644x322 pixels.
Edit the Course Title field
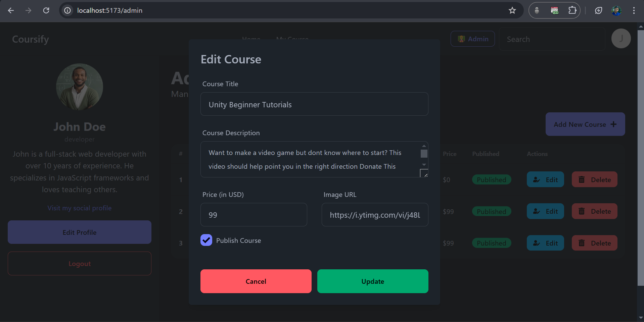(x=314, y=104)
